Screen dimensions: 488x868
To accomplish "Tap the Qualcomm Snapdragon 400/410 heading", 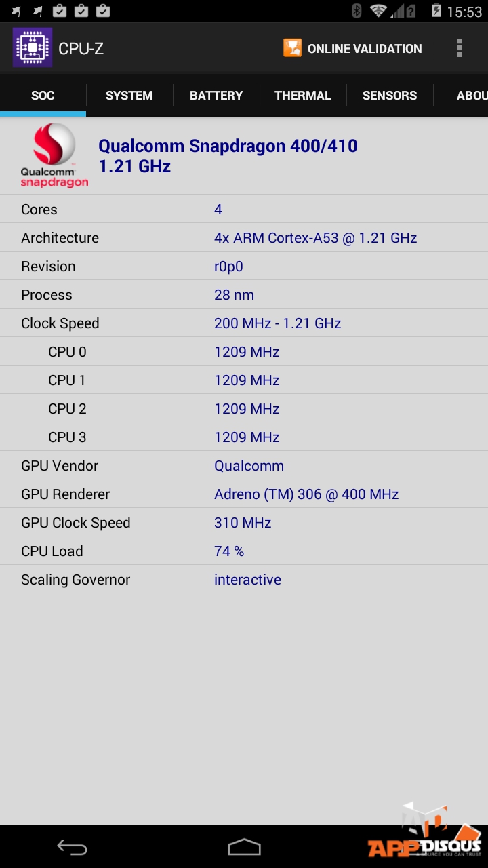I will pyautogui.click(x=228, y=156).
